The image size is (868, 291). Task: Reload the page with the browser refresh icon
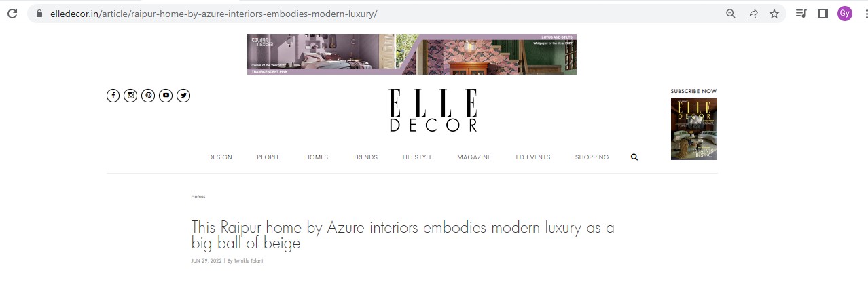click(x=12, y=14)
